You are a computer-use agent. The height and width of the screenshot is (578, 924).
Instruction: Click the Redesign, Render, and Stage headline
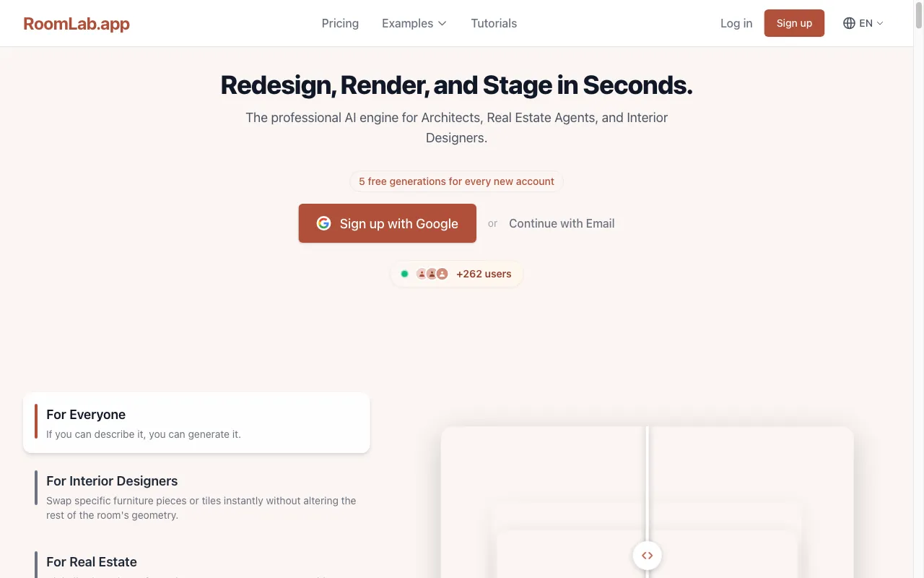tap(456, 85)
